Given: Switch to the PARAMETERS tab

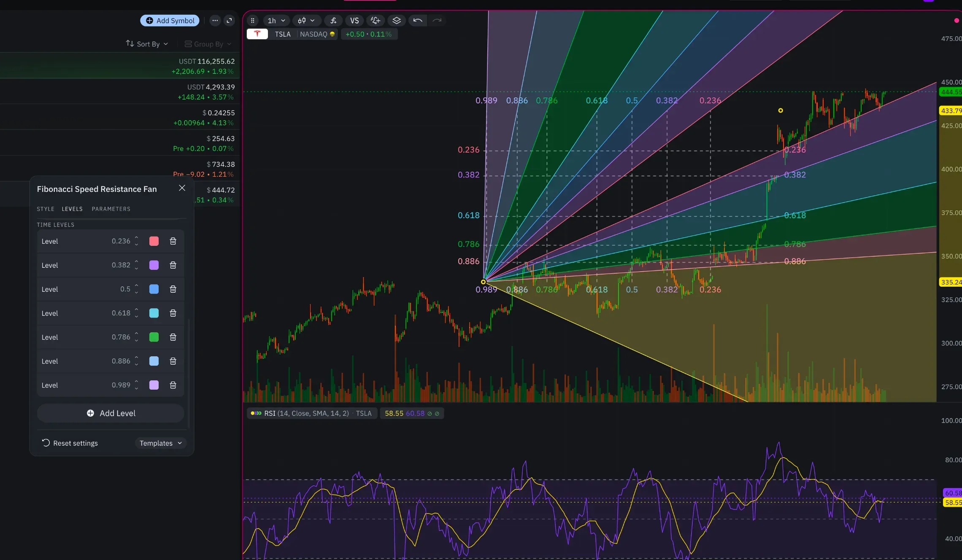Looking at the screenshot, I should point(111,209).
